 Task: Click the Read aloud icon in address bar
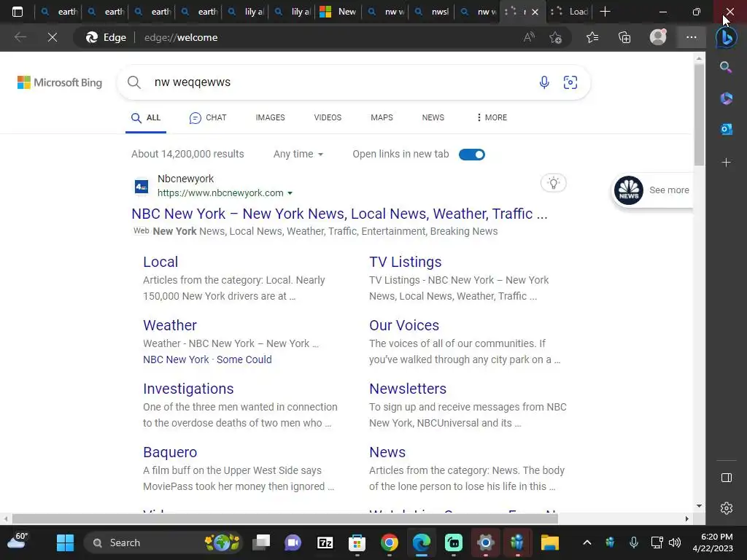[x=529, y=37]
